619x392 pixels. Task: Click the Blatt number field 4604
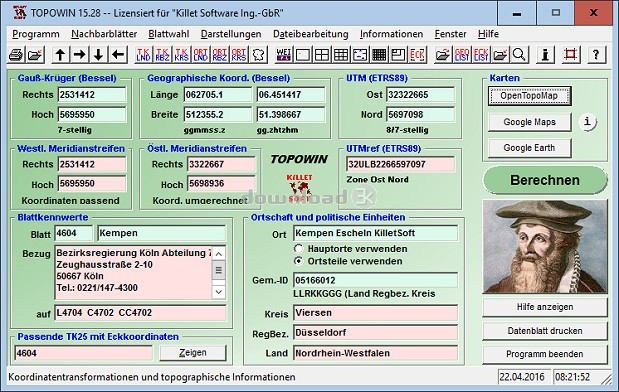point(73,233)
